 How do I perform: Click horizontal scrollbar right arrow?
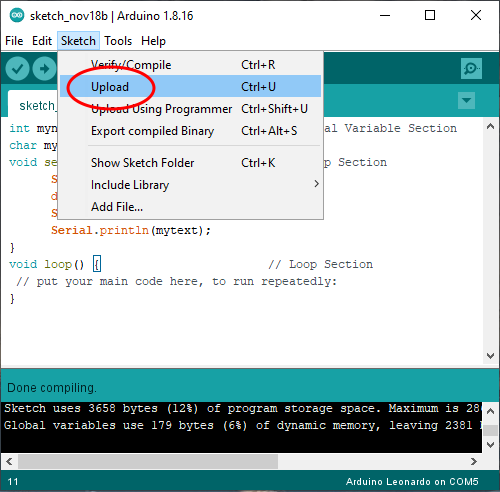(x=474, y=462)
